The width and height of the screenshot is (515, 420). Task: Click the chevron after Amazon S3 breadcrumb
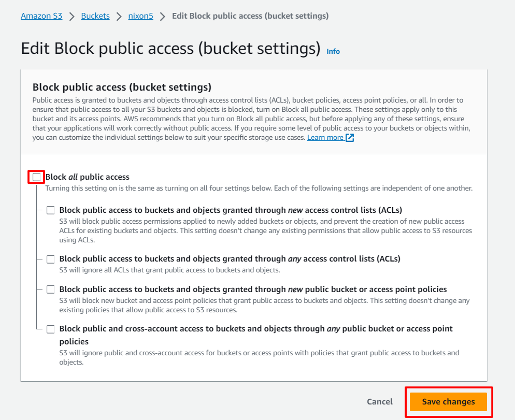pos(71,16)
